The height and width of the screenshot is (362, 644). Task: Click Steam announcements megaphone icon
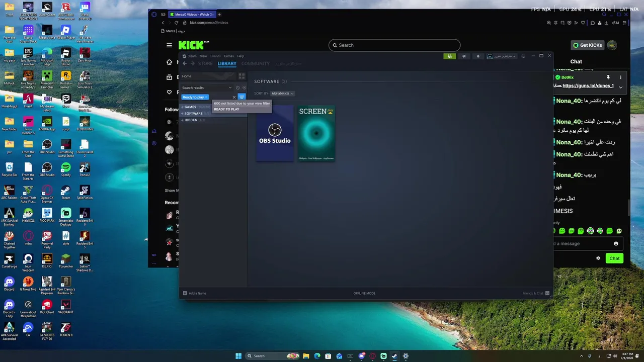[464, 56]
